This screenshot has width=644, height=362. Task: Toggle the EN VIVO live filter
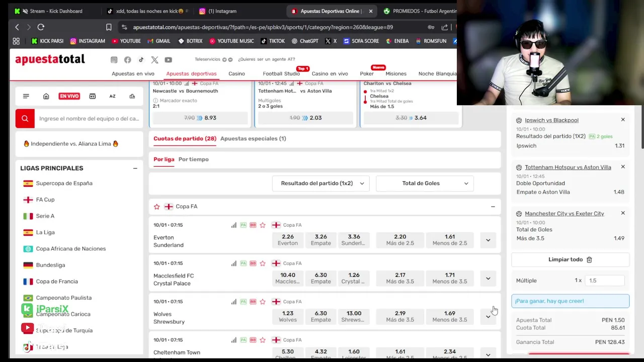pyautogui.click(x=69, y=96)
